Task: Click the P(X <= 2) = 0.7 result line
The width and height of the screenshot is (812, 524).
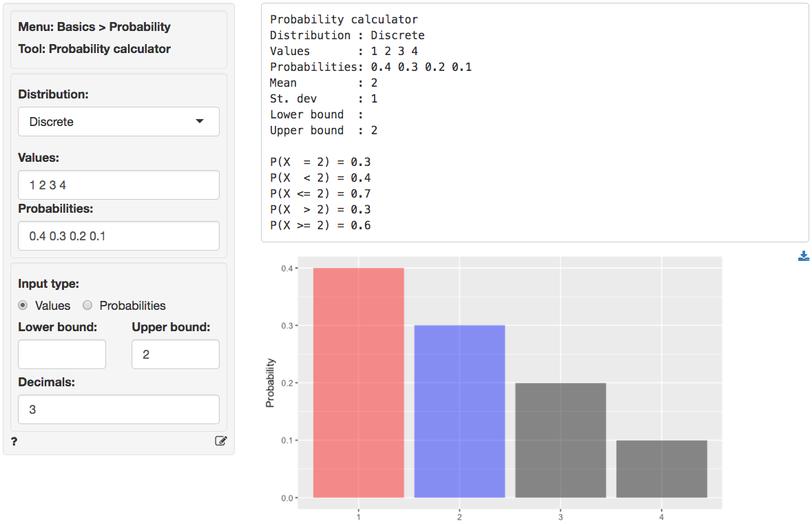Action: [x=320, y=193]
